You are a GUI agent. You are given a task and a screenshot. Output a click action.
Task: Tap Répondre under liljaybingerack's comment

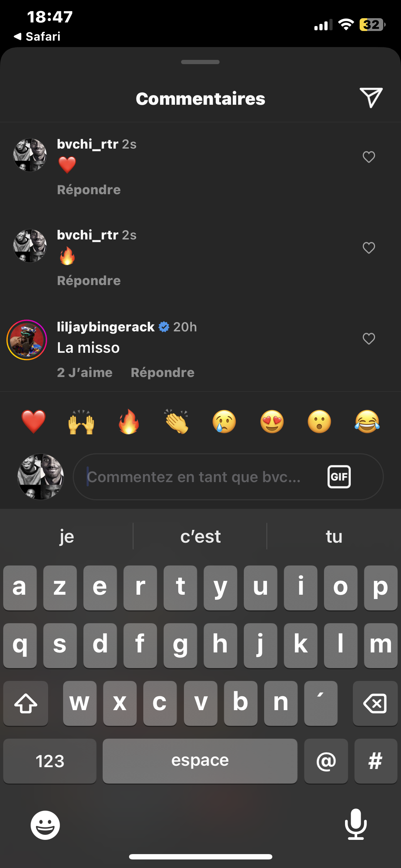[163, 372]
